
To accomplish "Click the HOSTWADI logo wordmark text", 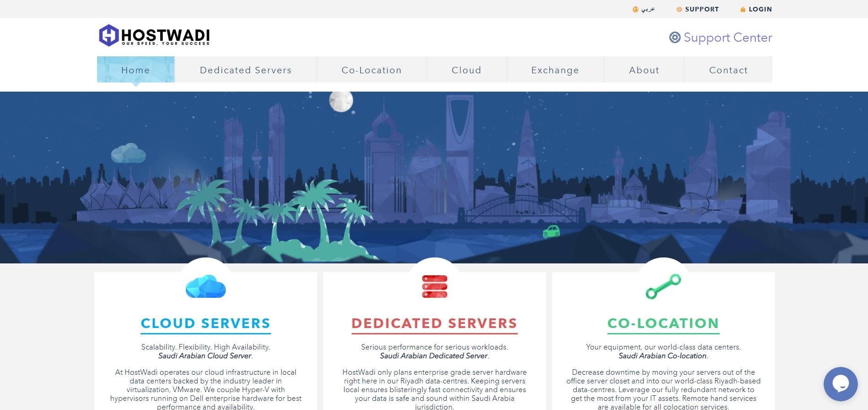I will pos(166,36).
